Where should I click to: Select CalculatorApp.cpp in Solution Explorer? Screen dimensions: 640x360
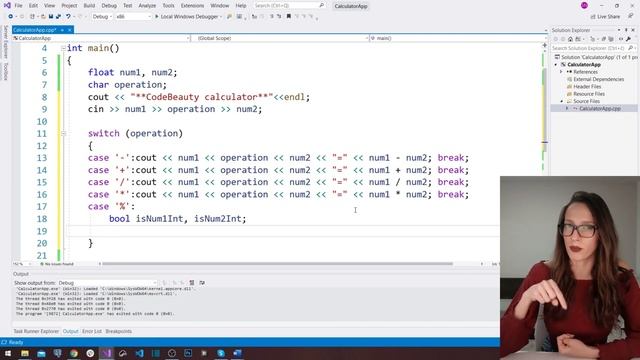[600, 109]
